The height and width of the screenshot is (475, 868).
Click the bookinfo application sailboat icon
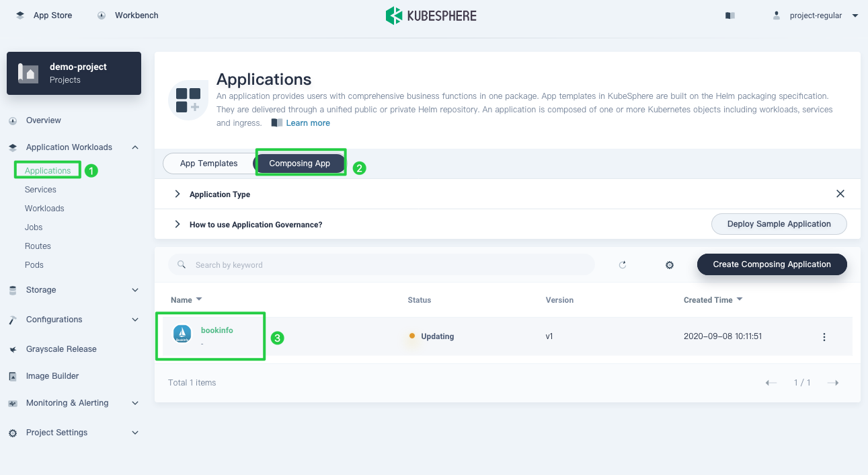point(182,334)
